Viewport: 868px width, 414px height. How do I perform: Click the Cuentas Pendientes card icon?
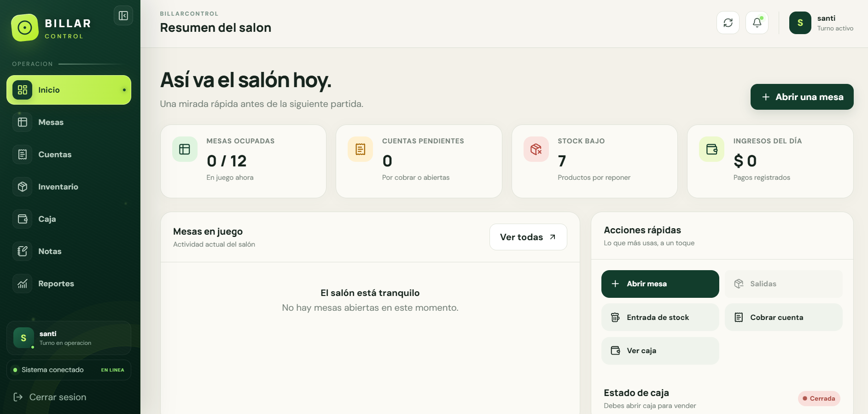[361, 149]
